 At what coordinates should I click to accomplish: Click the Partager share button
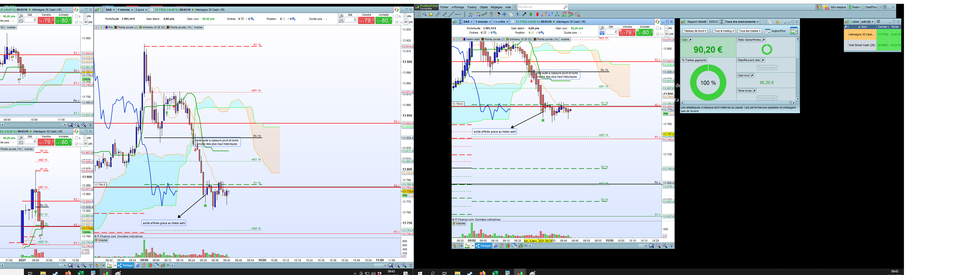pos(484,246)
